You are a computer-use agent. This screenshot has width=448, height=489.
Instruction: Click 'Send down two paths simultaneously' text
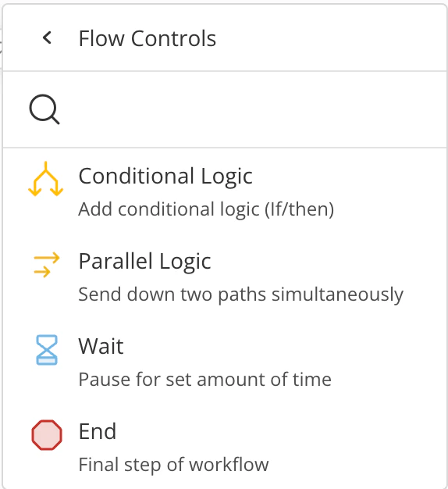pos(241,294)
